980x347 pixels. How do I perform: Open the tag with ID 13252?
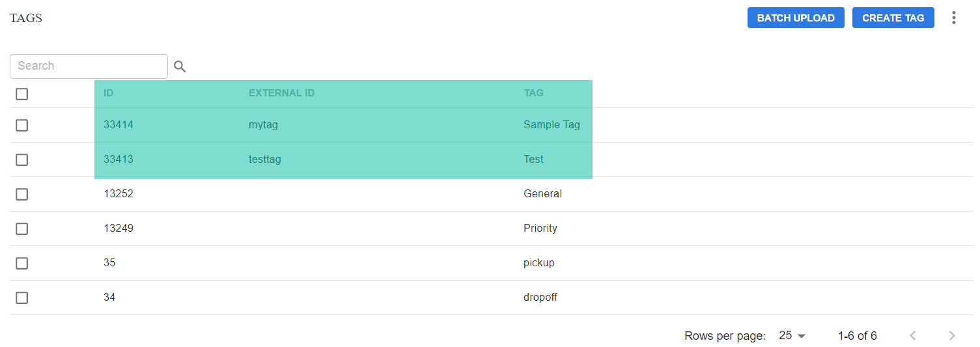pos(119,194)
